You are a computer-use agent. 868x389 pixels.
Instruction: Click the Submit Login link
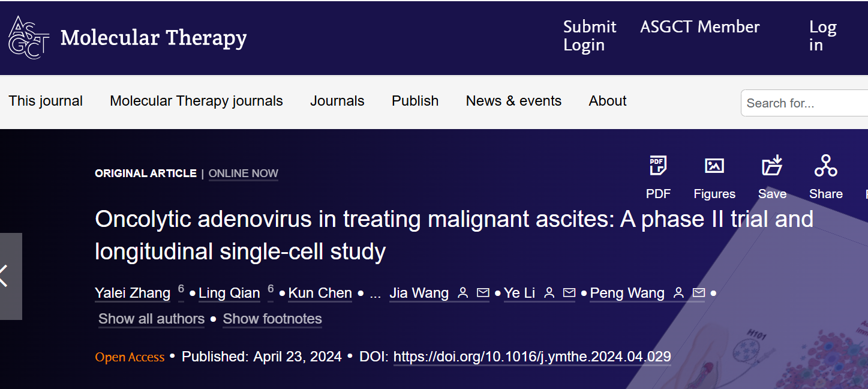[589, 36]
